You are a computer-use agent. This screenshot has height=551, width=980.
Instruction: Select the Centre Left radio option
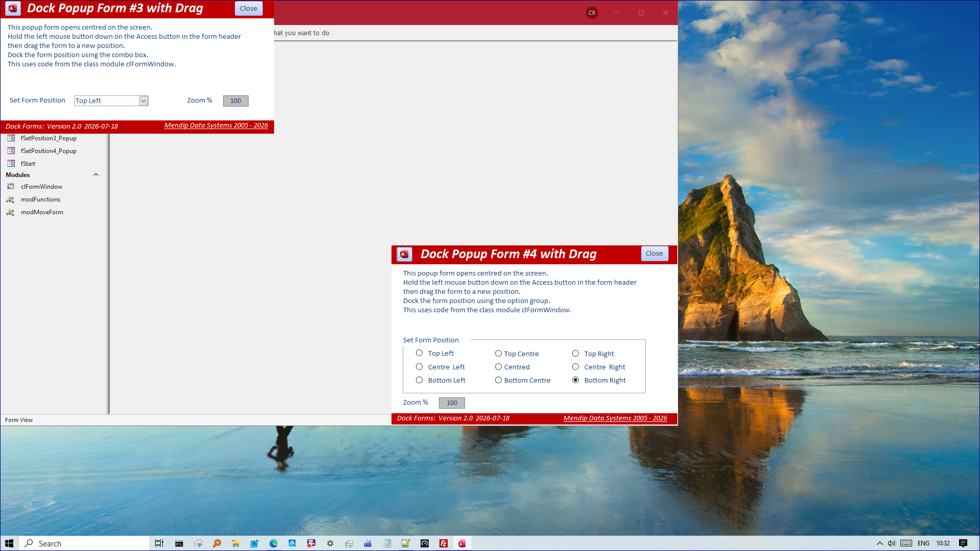(419, 367)
